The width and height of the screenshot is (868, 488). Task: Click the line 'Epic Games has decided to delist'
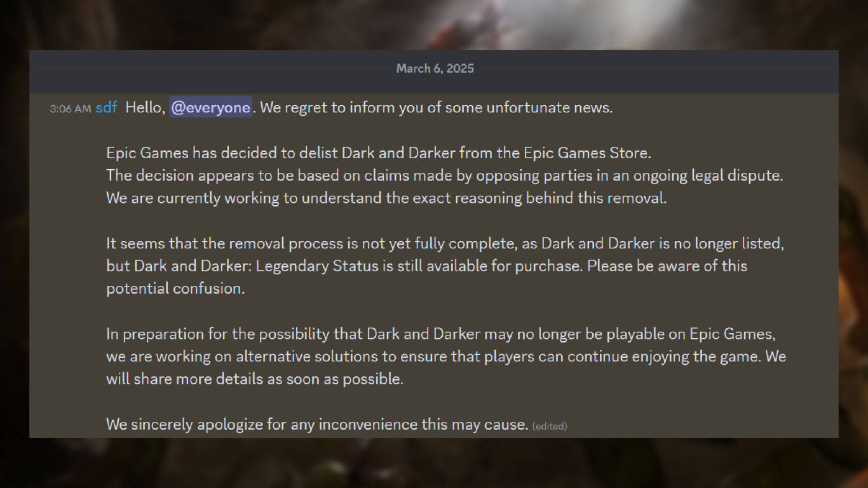coord(379,153)
